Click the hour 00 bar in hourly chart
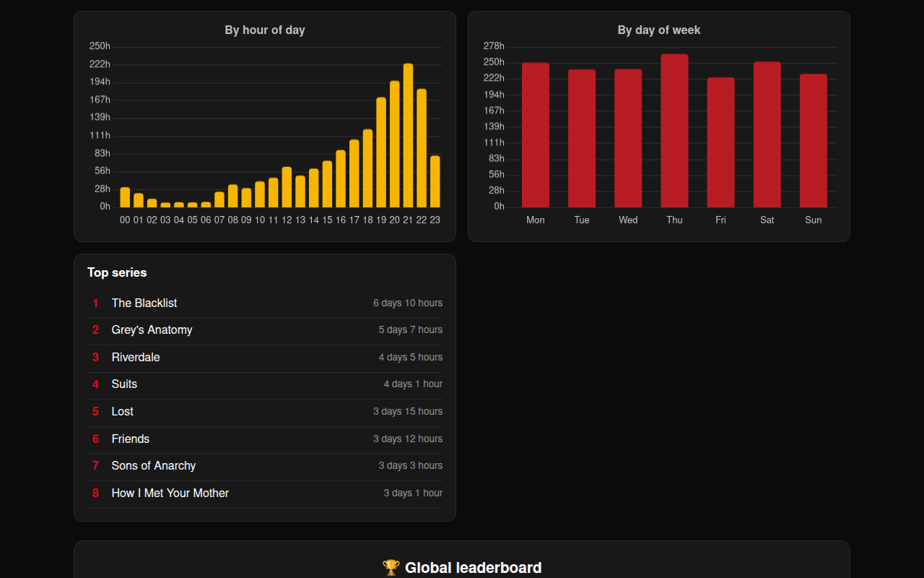The width and height of the screenshot is (924, 578). coord(125,197)
